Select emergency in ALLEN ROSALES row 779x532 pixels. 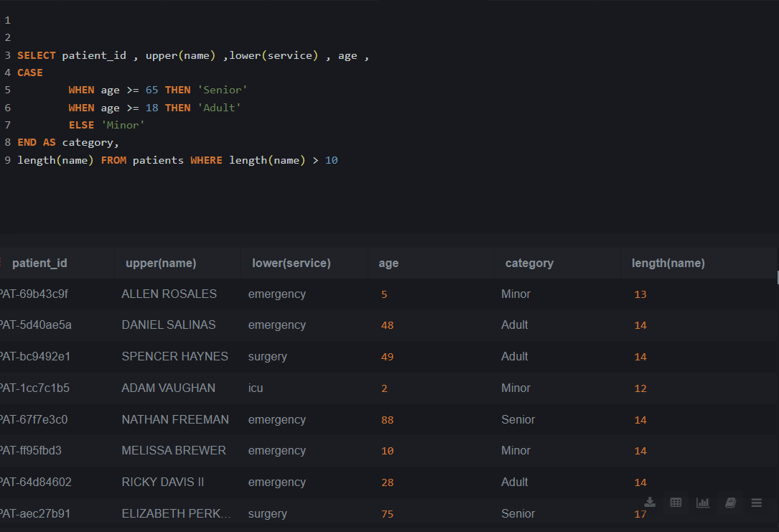pyautogui.click(x=276, y=294)
